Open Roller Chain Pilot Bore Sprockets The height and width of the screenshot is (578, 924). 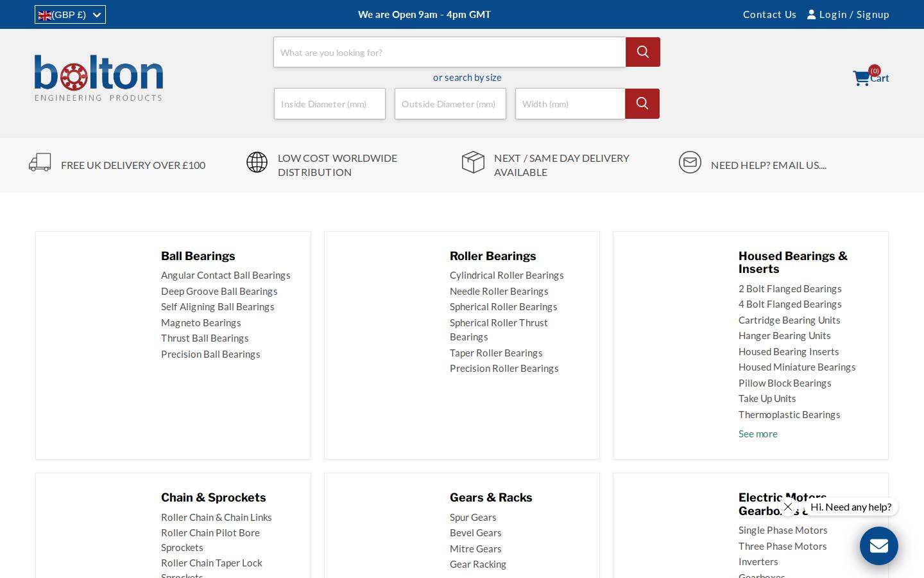point(210,539)
